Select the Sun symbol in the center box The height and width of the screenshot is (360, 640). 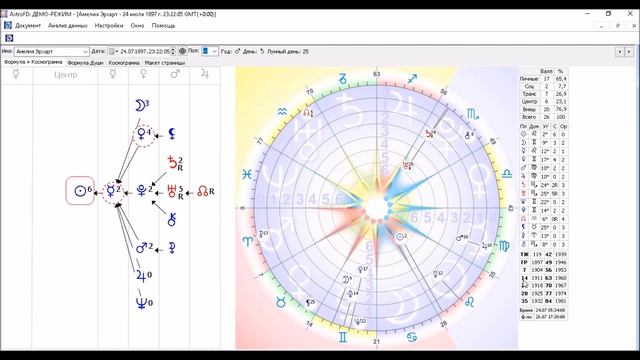click(x=80, y=191)
